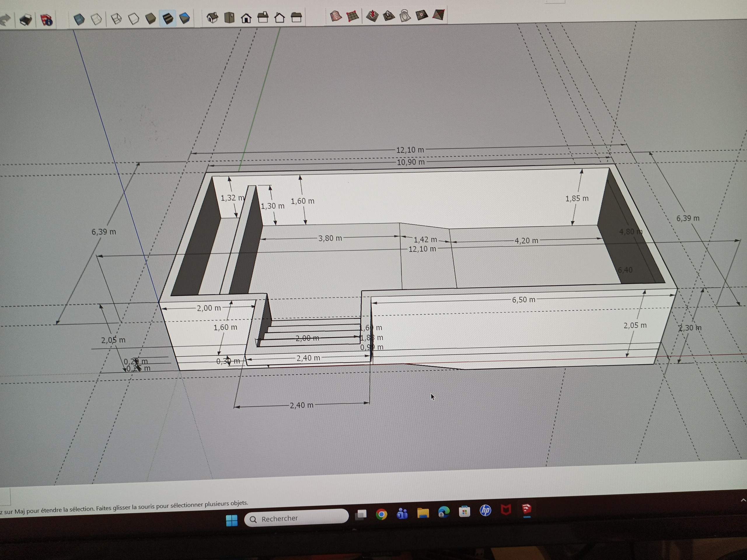Select the 1,32 m dimension label
This screenshot has height=560, width=747.
click(233, 198)
